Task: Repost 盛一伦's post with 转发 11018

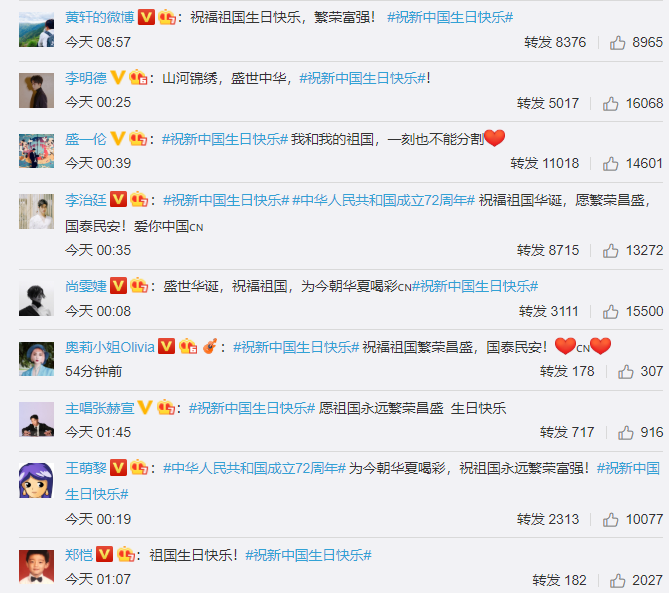Action: (x=545, y=164)
